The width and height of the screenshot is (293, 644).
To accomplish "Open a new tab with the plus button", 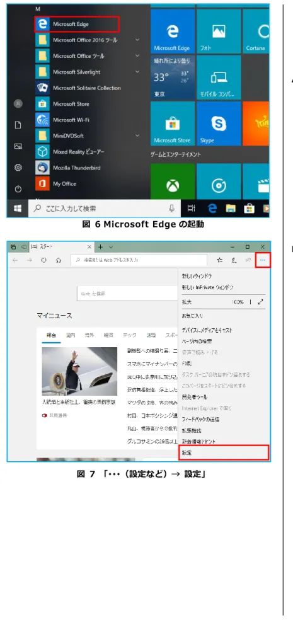I will [101, 247].
